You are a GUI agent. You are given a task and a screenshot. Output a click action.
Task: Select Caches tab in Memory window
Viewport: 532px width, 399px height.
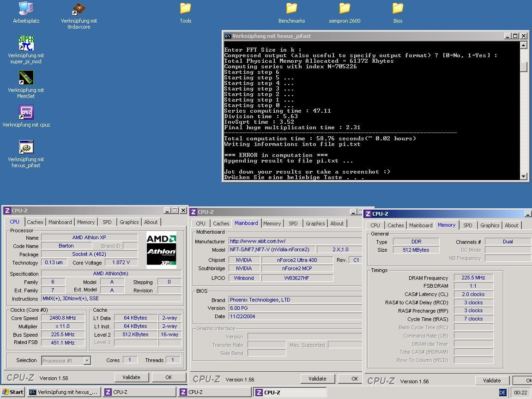[396, 225]
